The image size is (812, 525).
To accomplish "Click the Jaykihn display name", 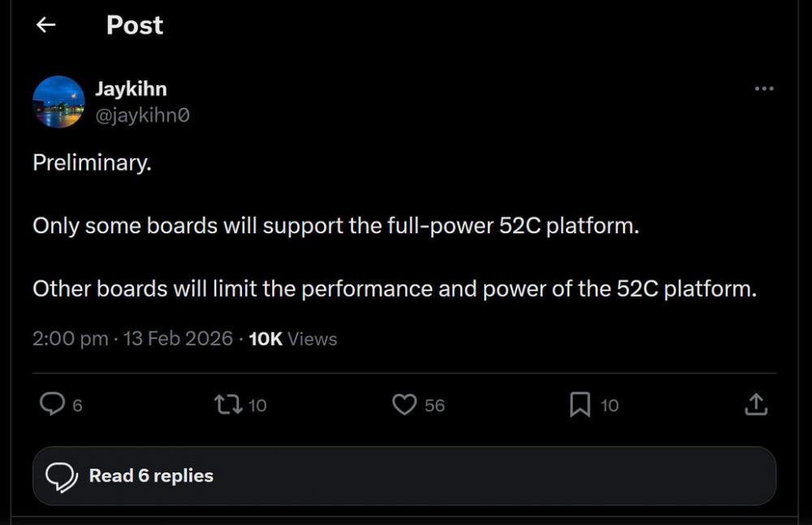I will coord(131,89).
